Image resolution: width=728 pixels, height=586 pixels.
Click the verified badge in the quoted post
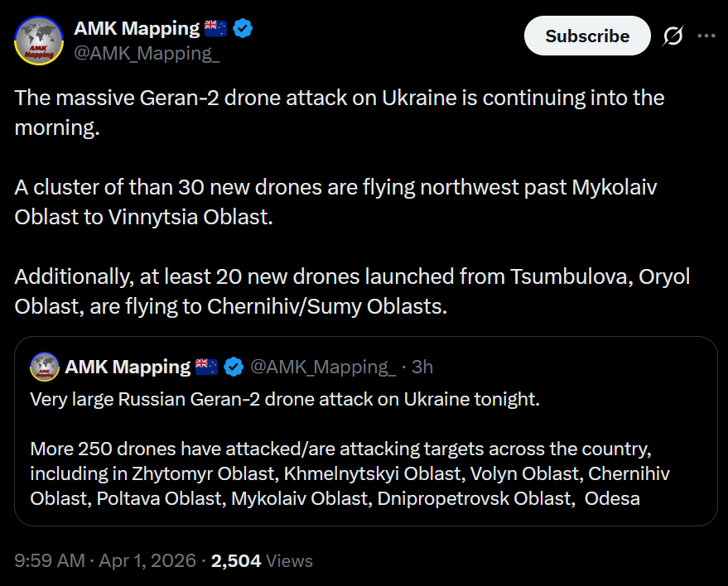click(234, 367)
